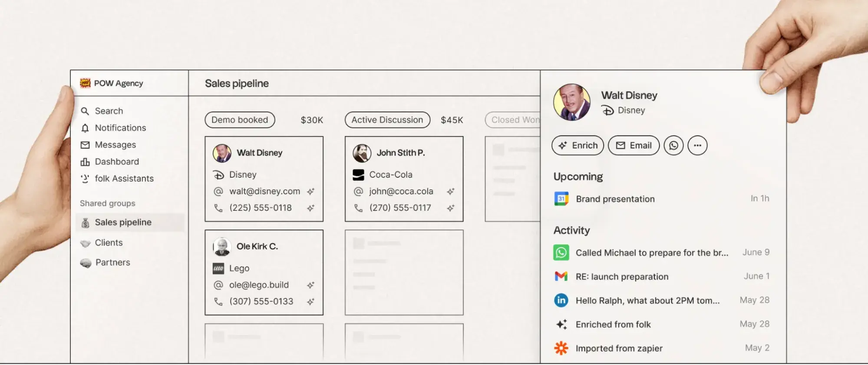The image size is (868, 365).
Task: Open Notifications from the sidebar
Action: click(113, 128)
